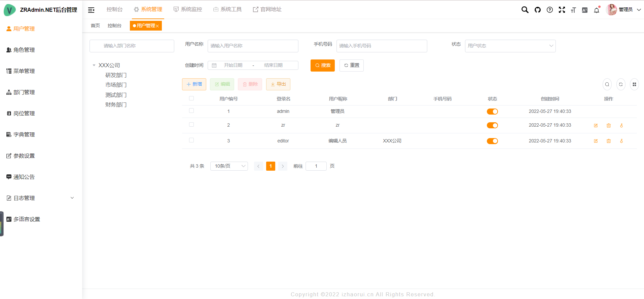The image size is (644, 299).
Task: Click the delete icon for the editor row
Action: coord(608,141)
